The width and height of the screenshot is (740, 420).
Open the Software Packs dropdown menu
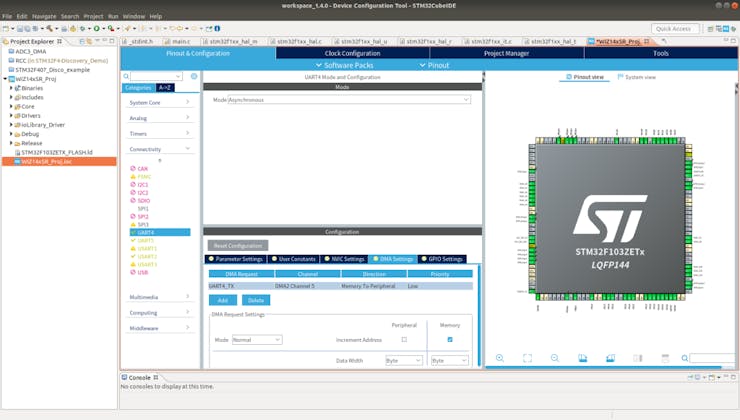coord(345,65)
